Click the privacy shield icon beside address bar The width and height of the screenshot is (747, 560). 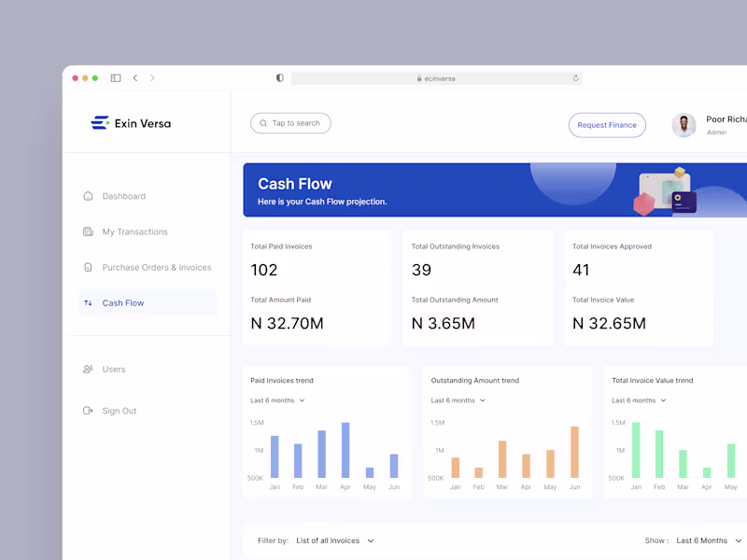tap(279, 78)
